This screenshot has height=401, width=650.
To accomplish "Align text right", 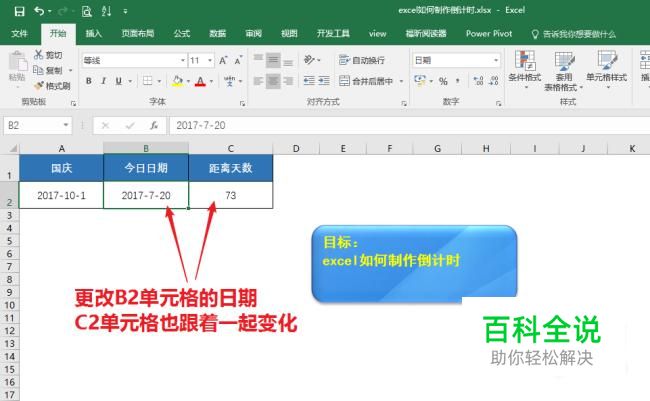I will tap(288, 81).
